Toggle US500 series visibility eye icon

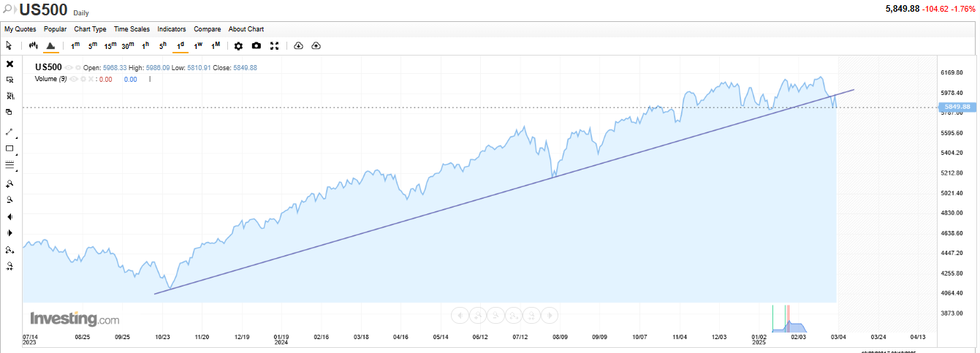tap(69, 68)
